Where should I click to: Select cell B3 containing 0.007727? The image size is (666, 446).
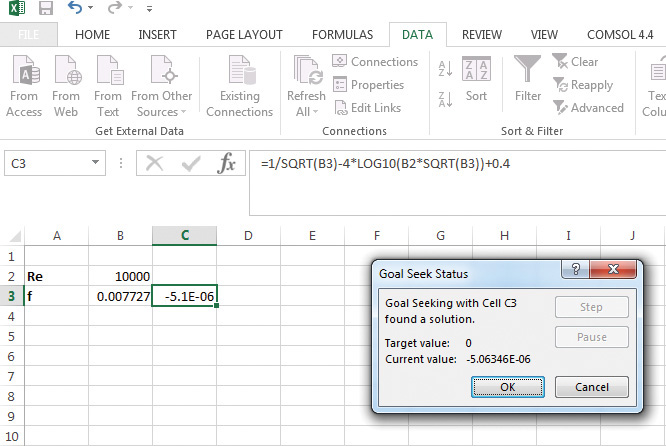tap(120, 297)
